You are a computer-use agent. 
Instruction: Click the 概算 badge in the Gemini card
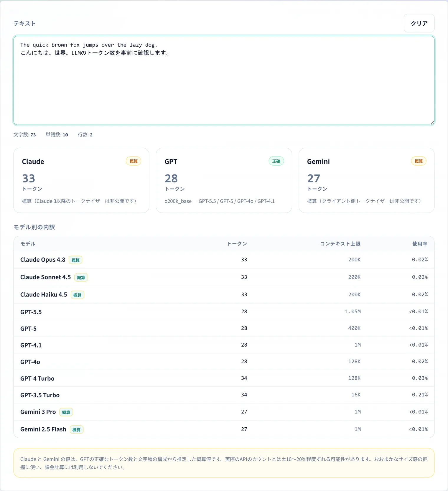tap(419, 161)
